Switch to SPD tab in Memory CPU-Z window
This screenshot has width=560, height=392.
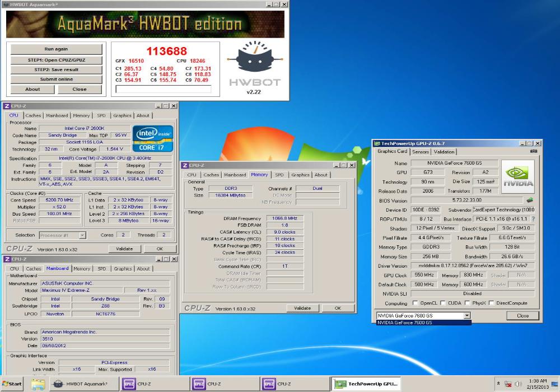(x=279, y=175)
